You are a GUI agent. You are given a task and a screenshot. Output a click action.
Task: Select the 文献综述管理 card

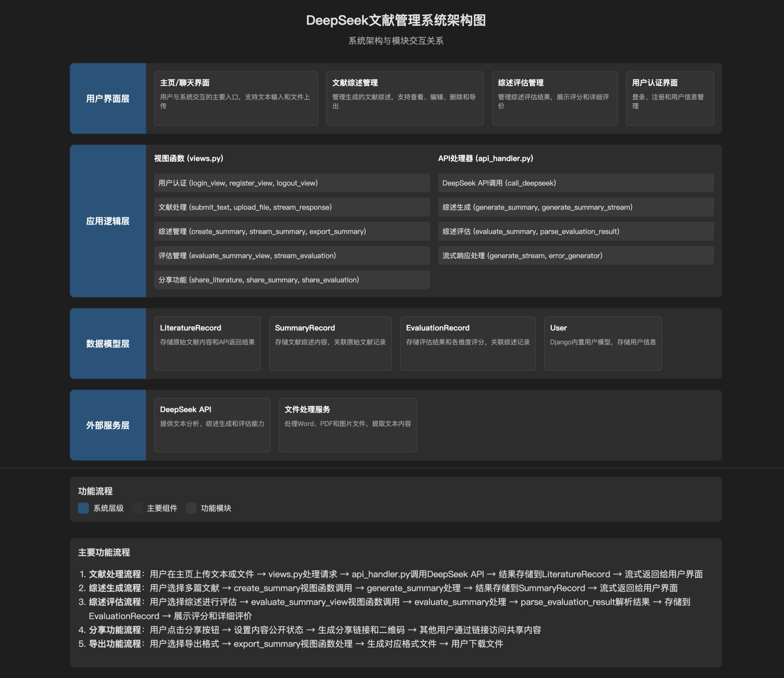(x=405, y=98)
